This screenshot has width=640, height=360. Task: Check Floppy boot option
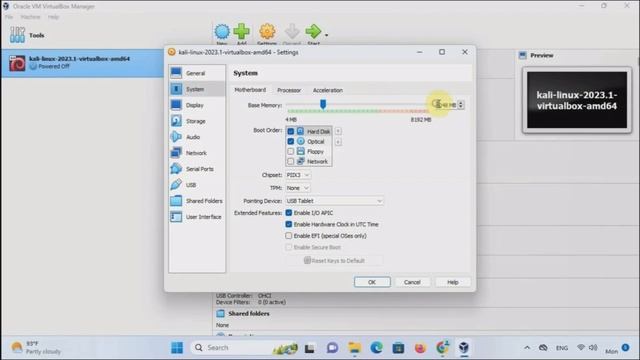(291, 151)
